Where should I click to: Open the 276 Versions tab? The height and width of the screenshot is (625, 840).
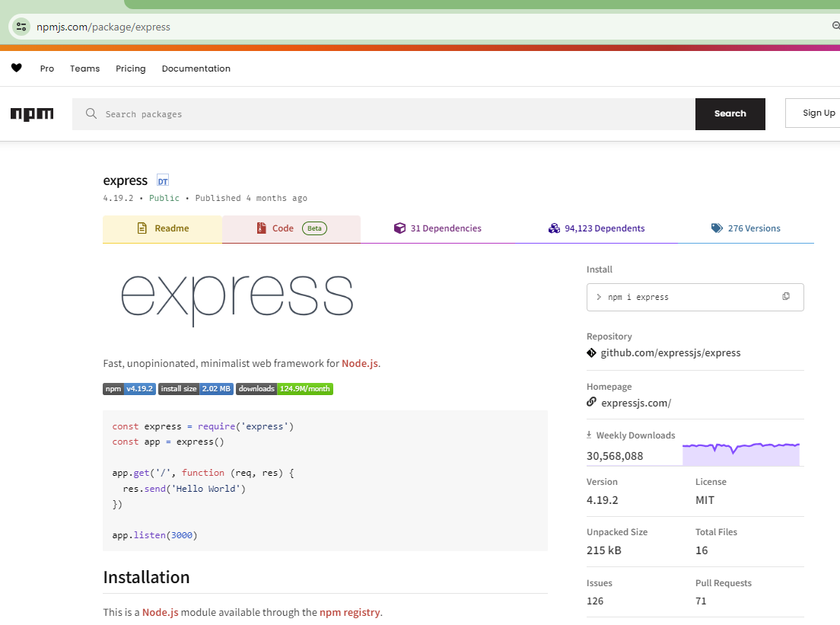click(x=746, y=229)
